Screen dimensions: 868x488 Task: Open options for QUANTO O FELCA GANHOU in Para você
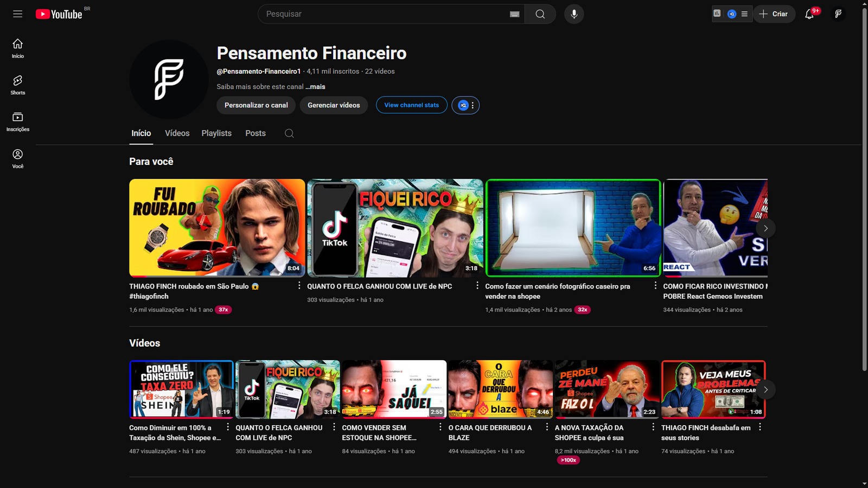click(477, 285)
